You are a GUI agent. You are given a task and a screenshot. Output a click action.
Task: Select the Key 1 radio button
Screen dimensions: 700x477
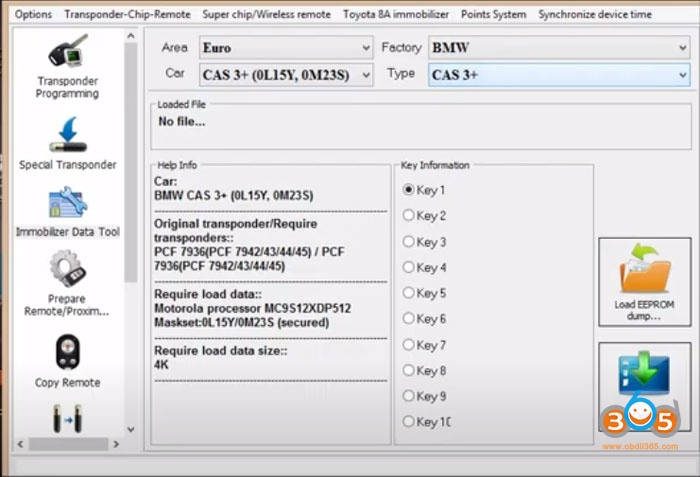[408, 190]
